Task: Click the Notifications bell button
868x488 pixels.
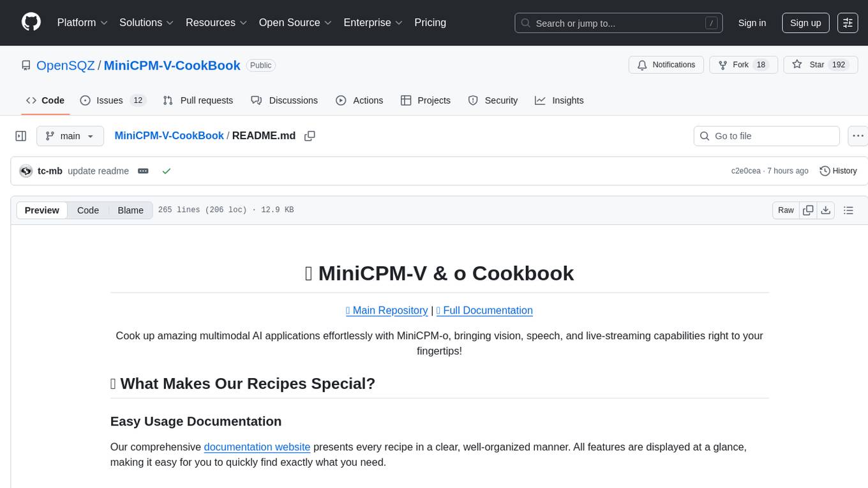Action: pos(666,65)
